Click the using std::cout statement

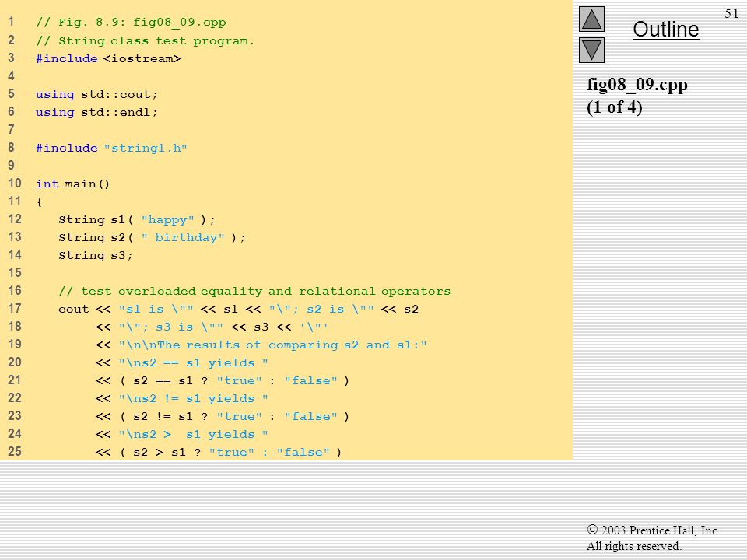coord(96,94)
